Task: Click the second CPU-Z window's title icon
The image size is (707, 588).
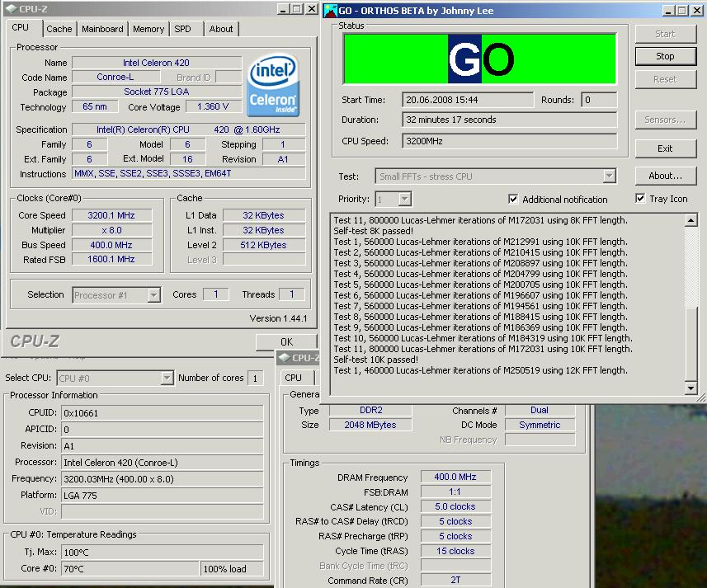Action: click(x=285, y=358)
